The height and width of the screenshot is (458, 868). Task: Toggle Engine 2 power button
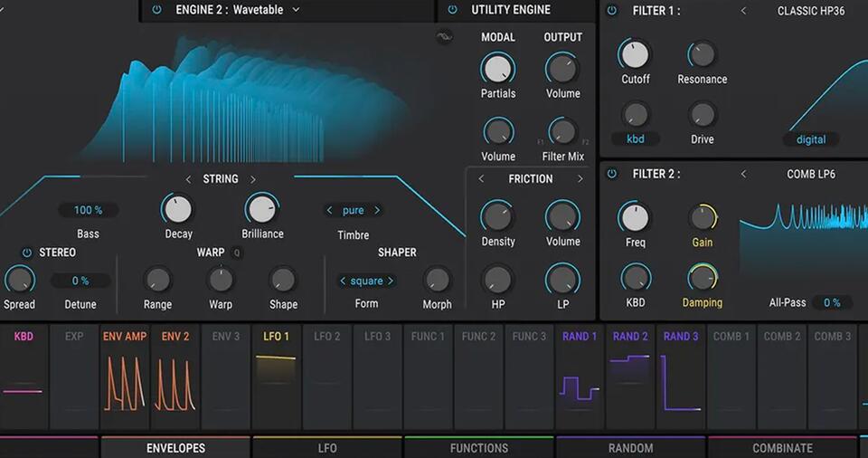pos(156,9)
